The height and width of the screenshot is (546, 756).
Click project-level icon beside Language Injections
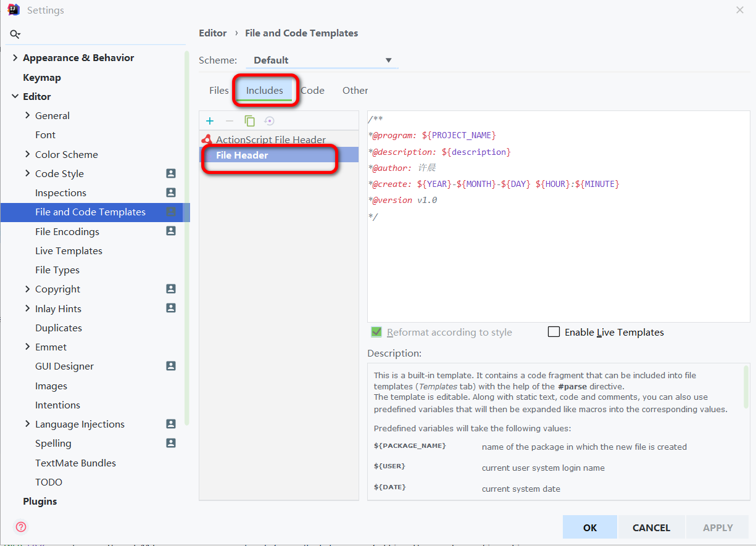click(x=171, y=424)
